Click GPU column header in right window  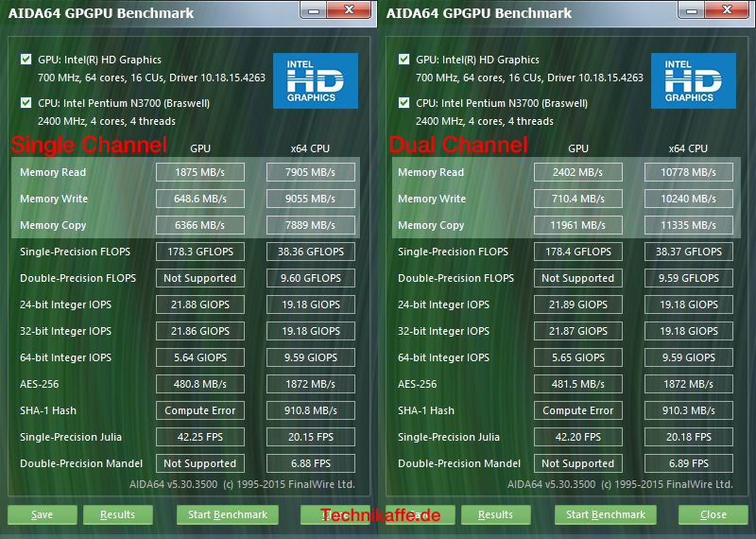[578, 148]
